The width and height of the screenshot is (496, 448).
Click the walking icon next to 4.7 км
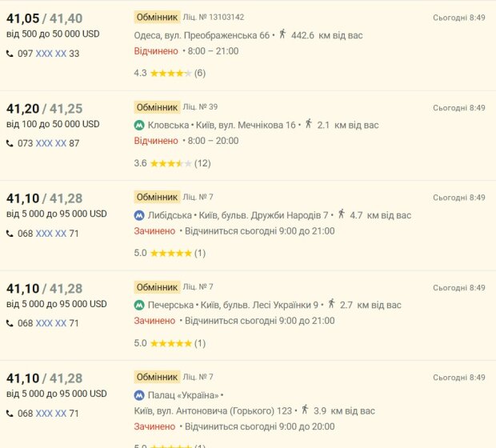click(x=341, y=214)
